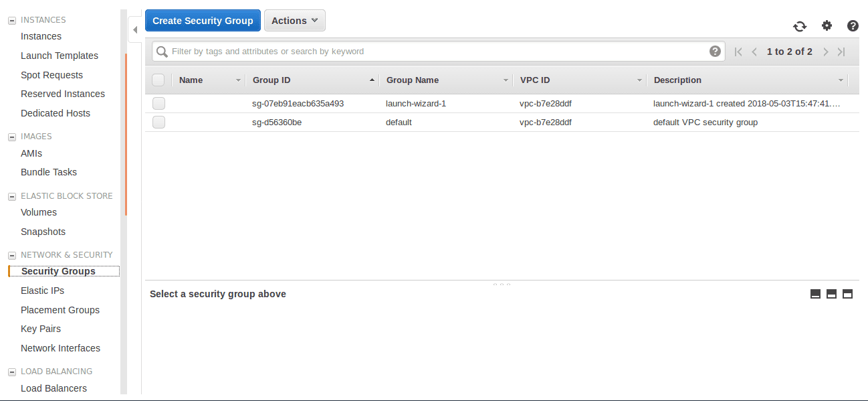Click the 'default VPC security group' description
Viewport: 868px width, 401px height.
706,123
